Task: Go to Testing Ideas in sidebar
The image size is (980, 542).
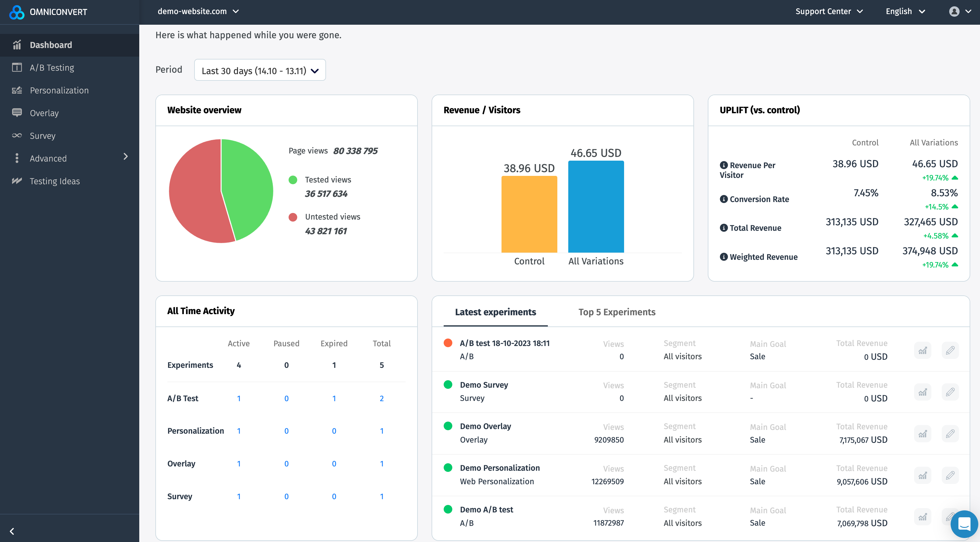Action: pyautogui.click(x=55, y=181)
